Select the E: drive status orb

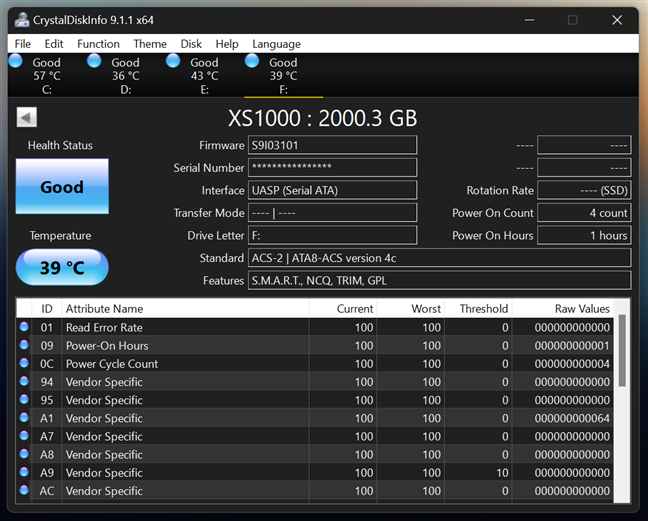click(173, 61)
